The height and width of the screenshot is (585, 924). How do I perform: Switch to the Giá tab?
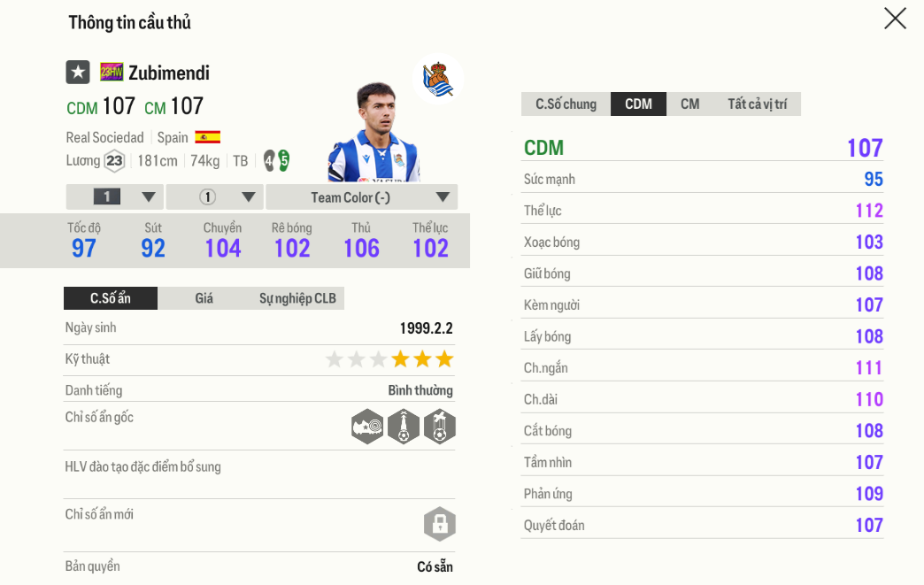(204, 298)
